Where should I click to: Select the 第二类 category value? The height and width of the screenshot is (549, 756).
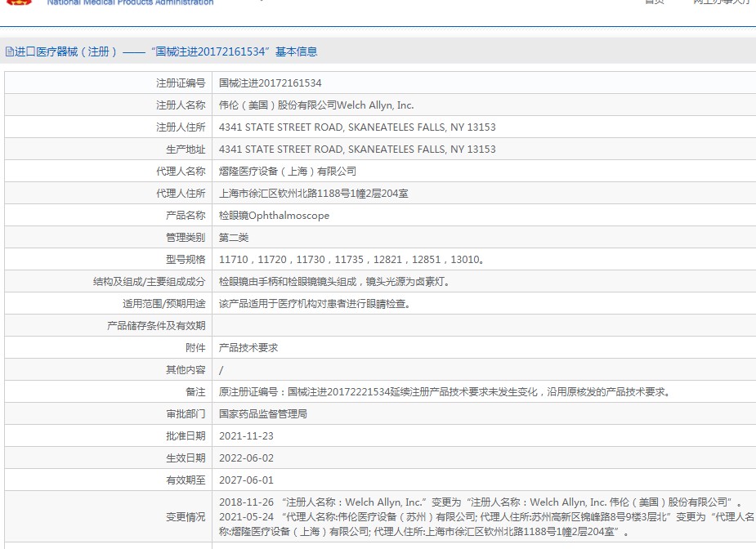point(234,238)
